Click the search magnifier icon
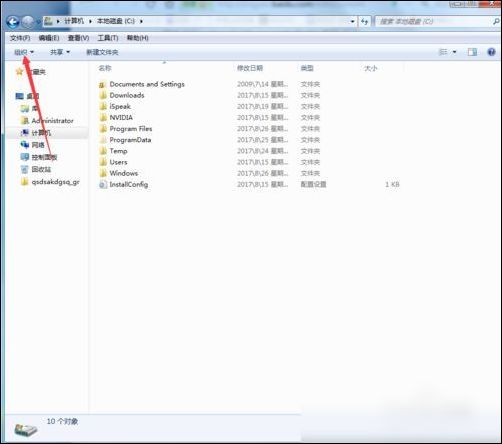Image resolution: width=502 pixels, height=444 pixels. tap(496, 22)
